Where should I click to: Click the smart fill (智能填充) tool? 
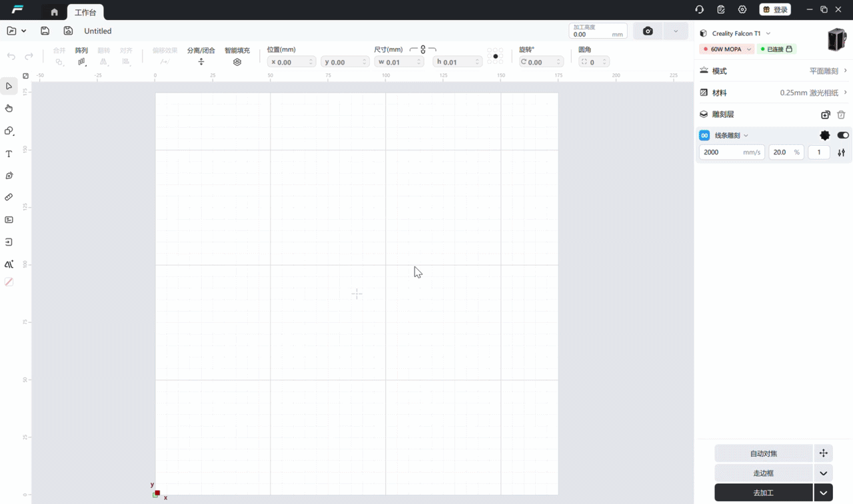tap(237, 56)
